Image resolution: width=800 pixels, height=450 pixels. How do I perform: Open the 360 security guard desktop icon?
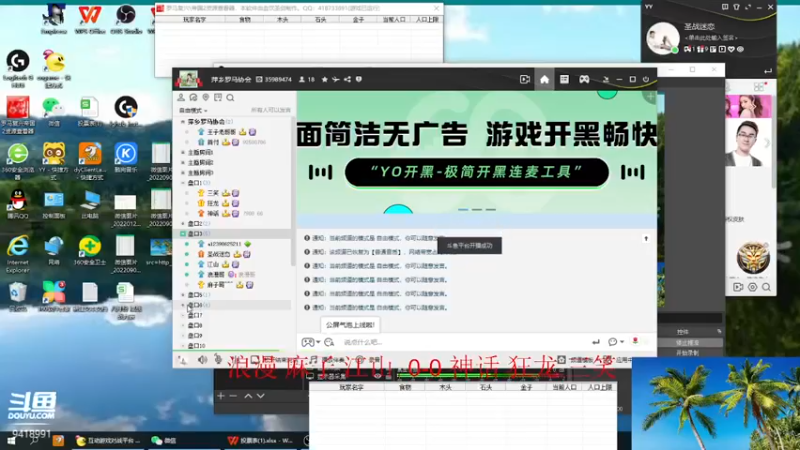point(90,251)
